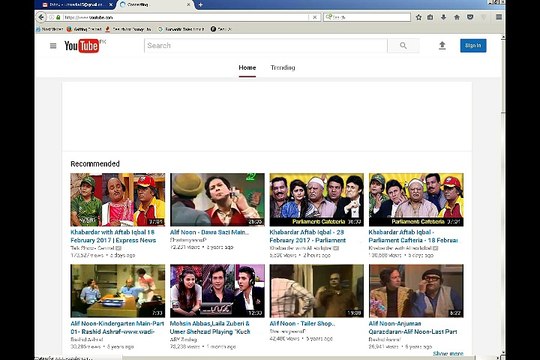Open Mohsin Abbas, Laila Zuberi video thumbnail
This screenshot has height=360, width=540.
pyautogui.click(x=217, y=291)
